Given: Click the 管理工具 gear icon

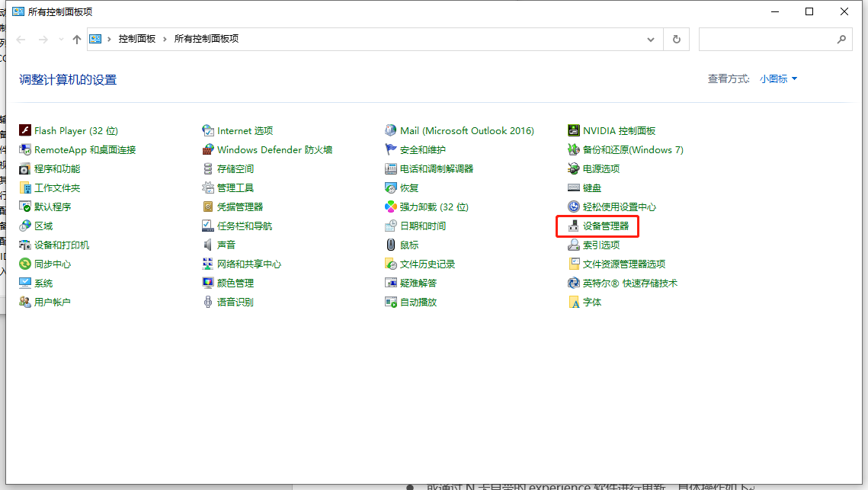Looking at the screenshot, I should click(x=207, y=187).
